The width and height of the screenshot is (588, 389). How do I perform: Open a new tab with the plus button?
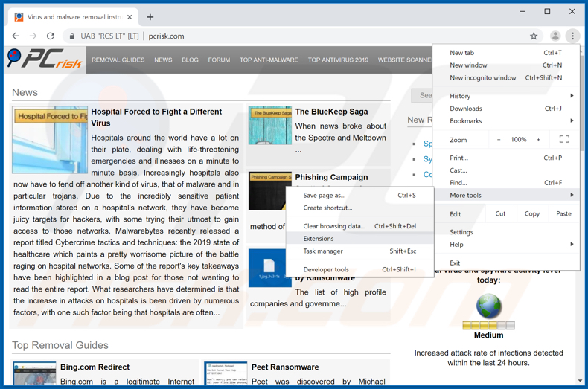coord(150,17)
